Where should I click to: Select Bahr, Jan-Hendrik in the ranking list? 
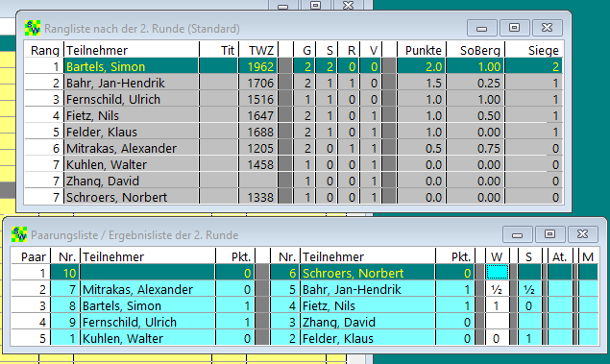pyautogui.click(x=115, y=84)
